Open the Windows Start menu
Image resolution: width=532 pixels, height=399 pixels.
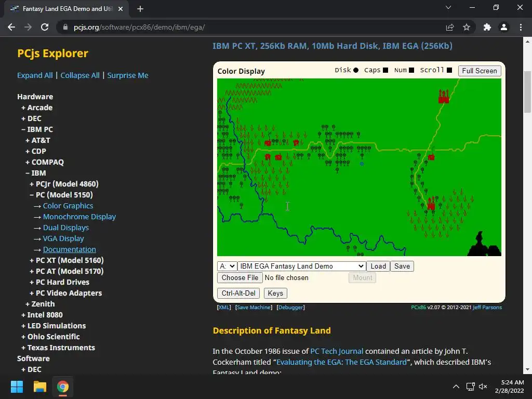point(17,387)
